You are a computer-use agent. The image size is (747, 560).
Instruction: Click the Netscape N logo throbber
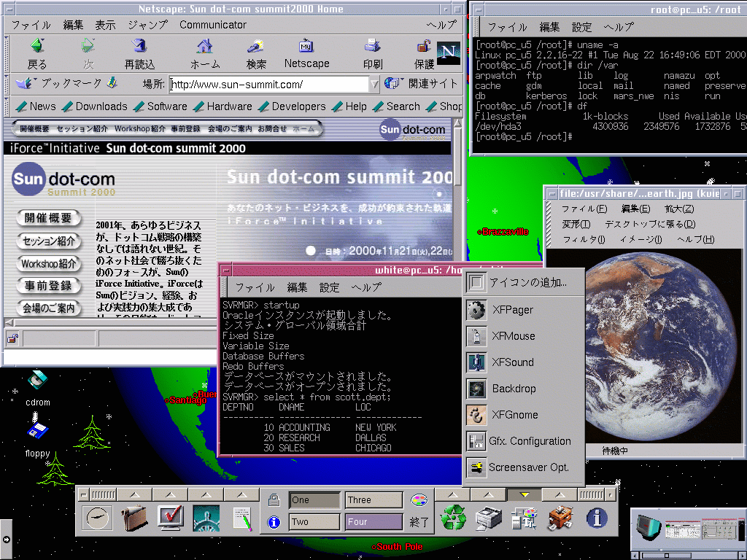pyautogui.click(x=449, y=52)
